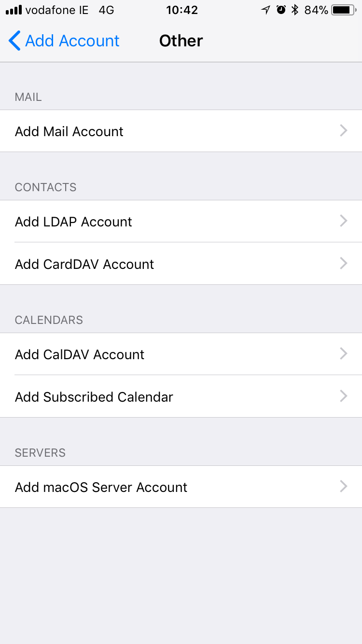Image resolution: width=362 pixels, height=644 pixels.
Task: Open Add macOS Server Account
Action: tap(181, 487)
